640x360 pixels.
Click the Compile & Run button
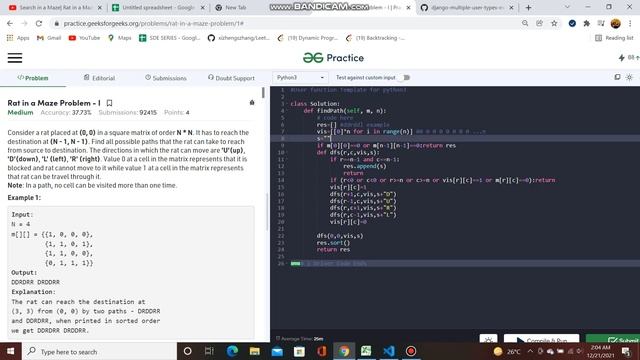coord(541,340)
